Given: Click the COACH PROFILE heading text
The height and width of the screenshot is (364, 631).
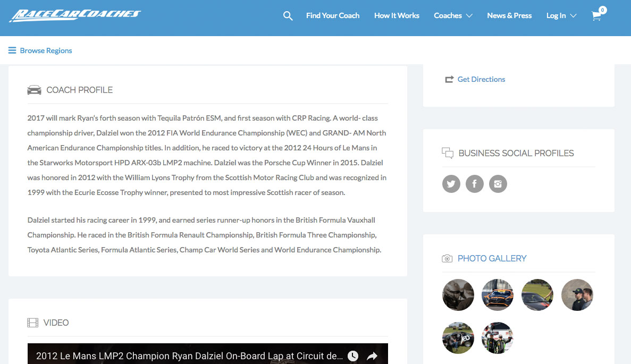Looking at the screenshot, I should pyautogui.click(x=80, y=90).
